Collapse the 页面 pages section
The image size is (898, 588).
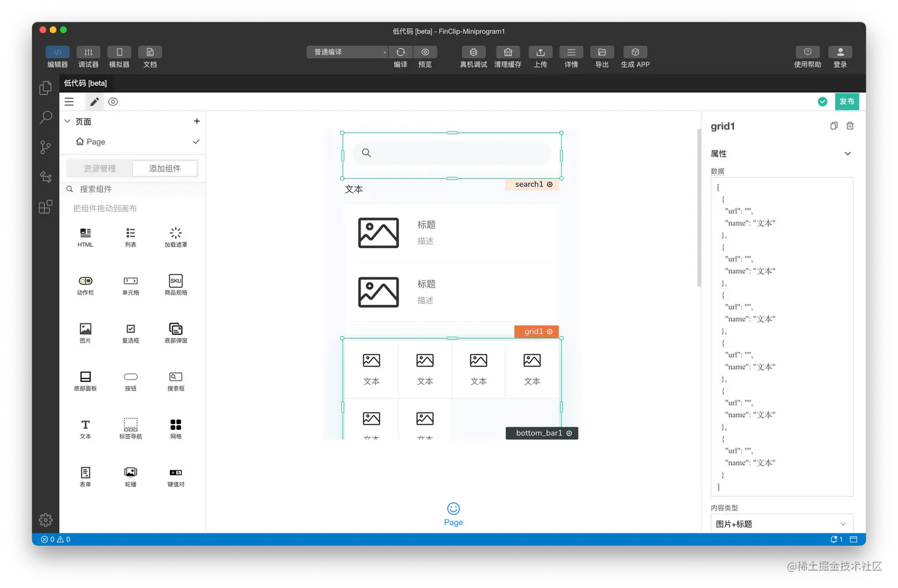(x=67, y=121)
